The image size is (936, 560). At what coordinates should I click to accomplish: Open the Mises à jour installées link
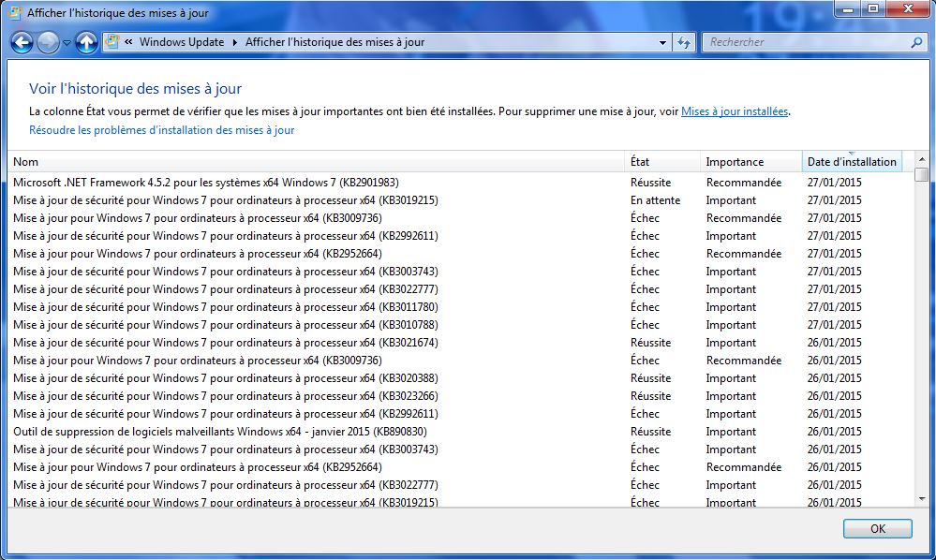[x=735, y=111]
